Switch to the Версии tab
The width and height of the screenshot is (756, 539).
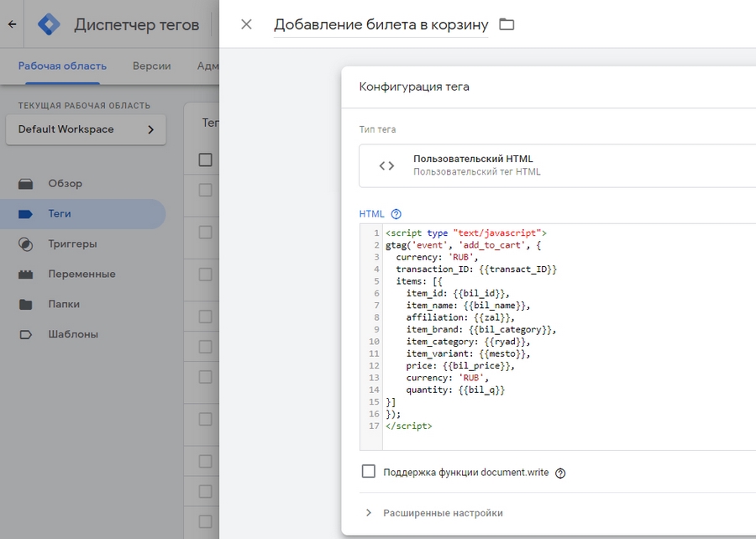tap(152, 65)
